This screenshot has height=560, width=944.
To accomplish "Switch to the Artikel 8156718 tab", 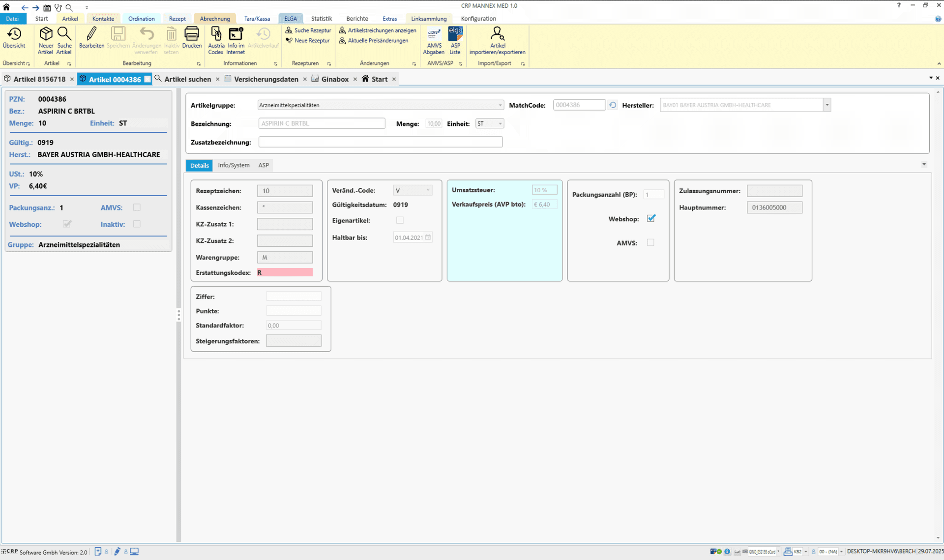I will pyautogui.click(x=39, y=79).
